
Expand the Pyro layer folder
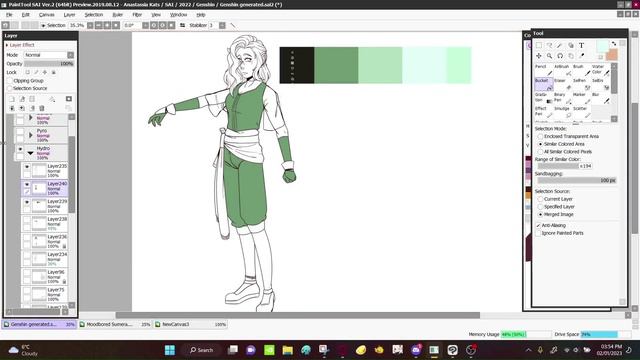[x=31, y=135]
